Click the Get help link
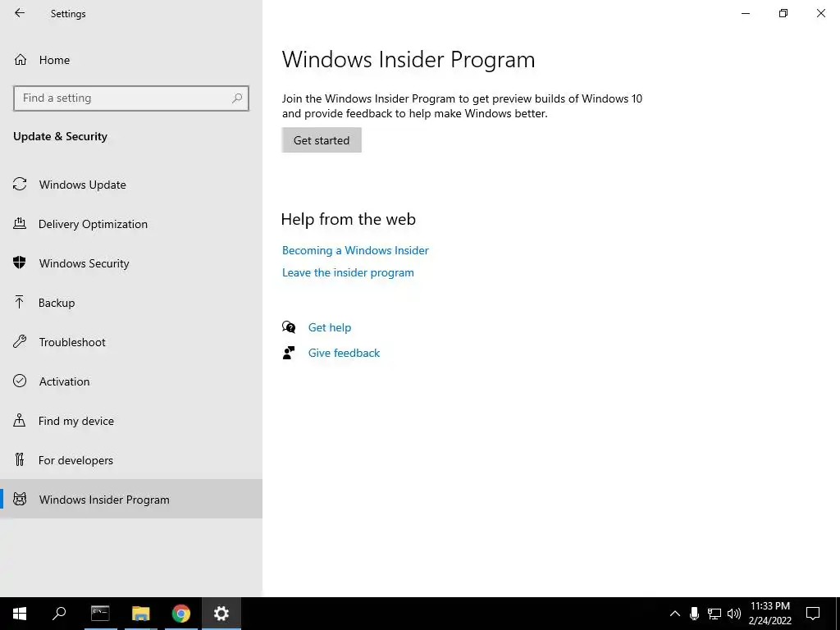This screenshot has width=840, height=630. pos(330,327)
